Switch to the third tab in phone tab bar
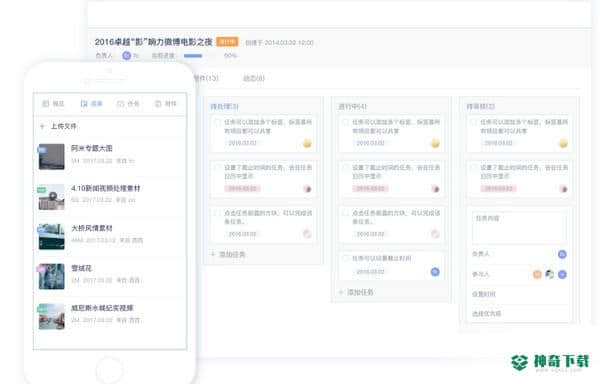This screenshot has height=384, width=600. pos(128,104)
